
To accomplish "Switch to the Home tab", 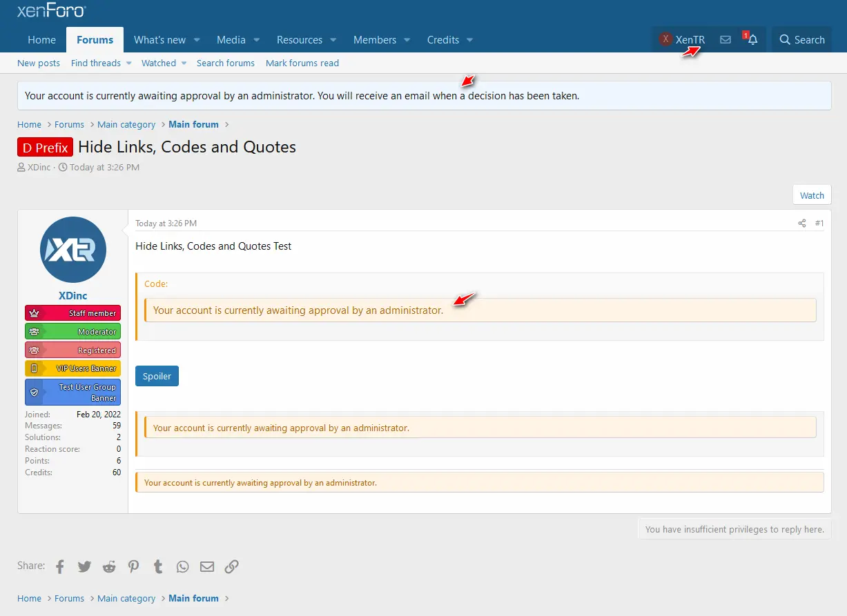I will (41, 40).
